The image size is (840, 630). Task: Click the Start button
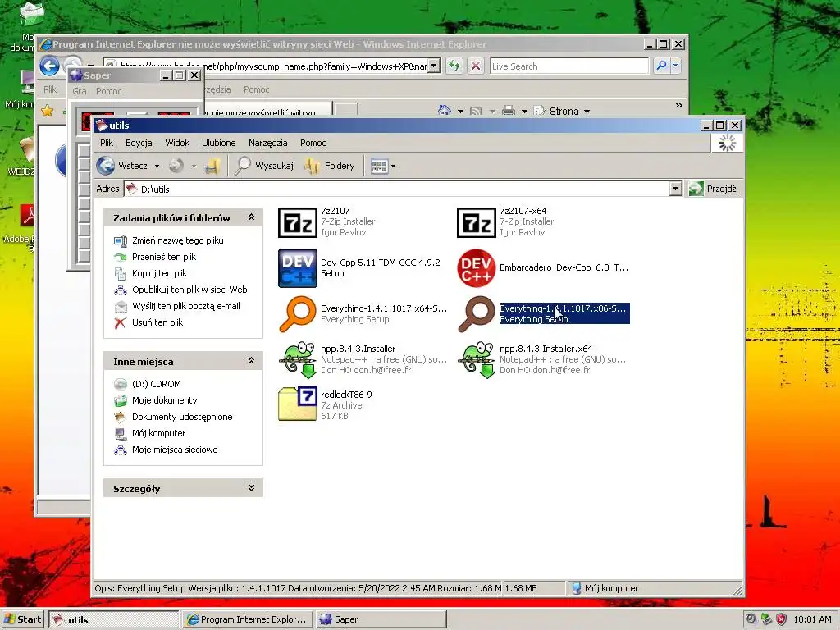(22, 619)
